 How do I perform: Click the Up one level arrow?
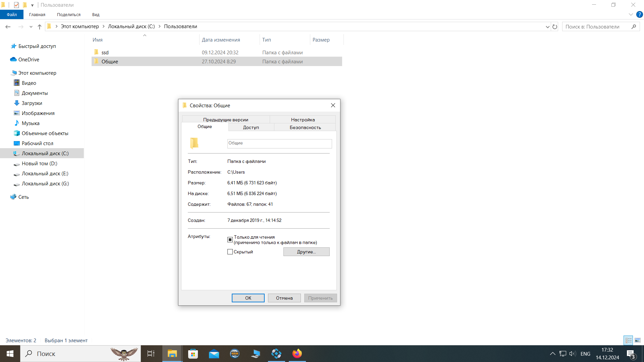click(40, 26)
